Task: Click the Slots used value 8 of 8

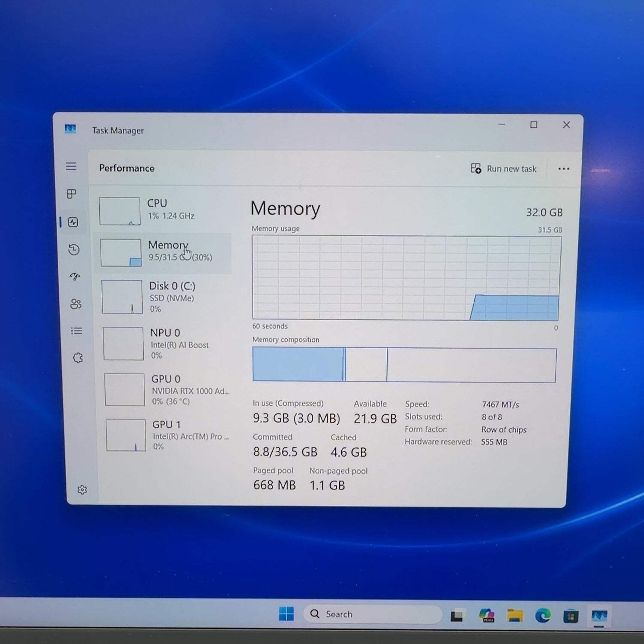Action: (492, 417)
